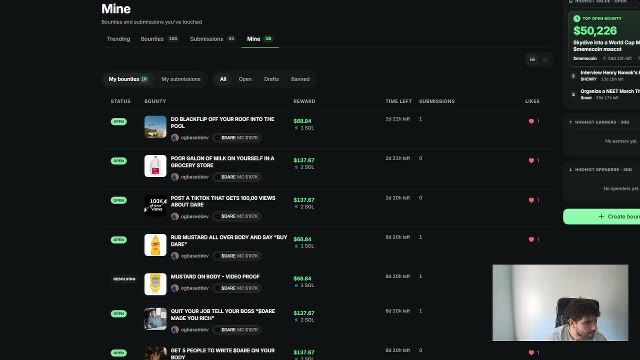Open the rub mustard bottle thumbnail
Viewport: 640px width, 360px height.
pyautogui.click(x=155, y=245)
